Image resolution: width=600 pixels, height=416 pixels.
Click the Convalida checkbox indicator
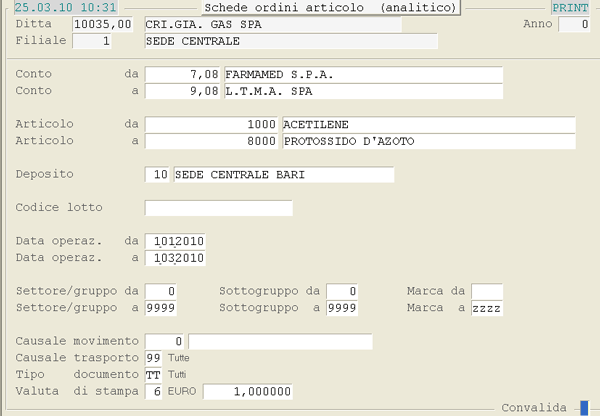click(584, 407)
